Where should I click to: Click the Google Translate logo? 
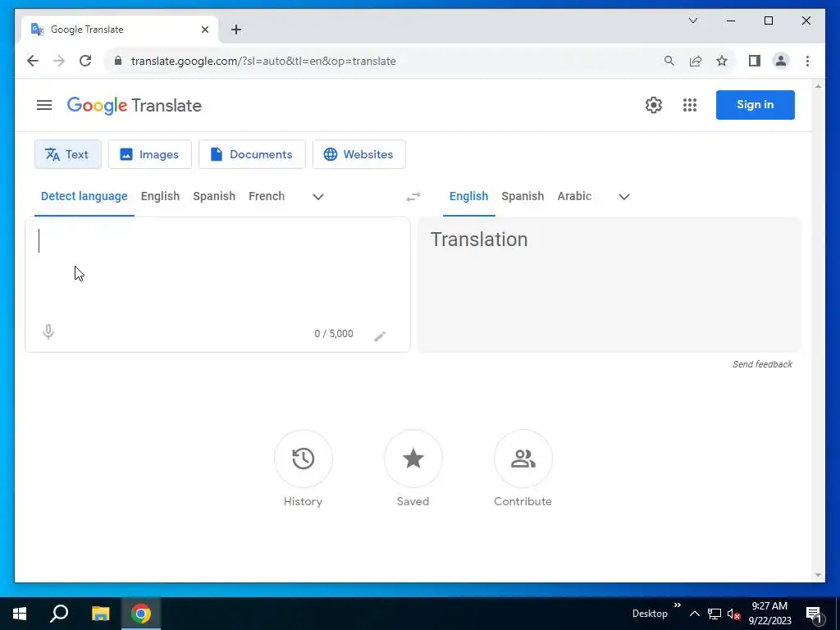click(x=134, y=106)
